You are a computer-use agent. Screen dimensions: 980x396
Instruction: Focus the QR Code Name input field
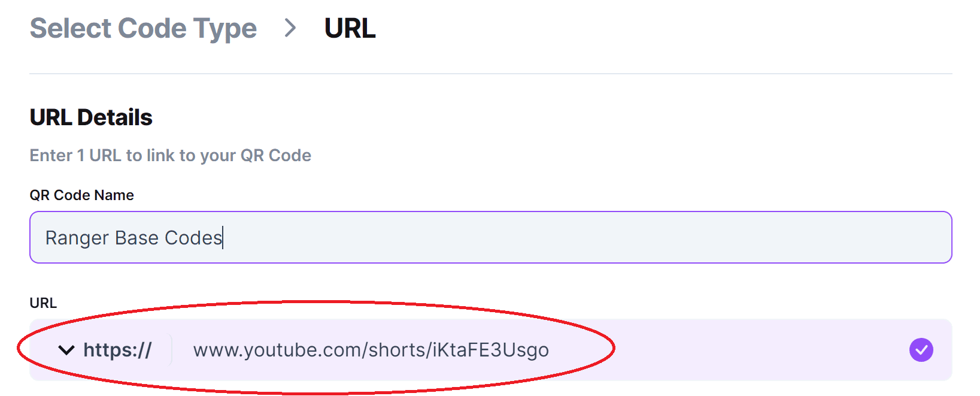pos(490,237)
